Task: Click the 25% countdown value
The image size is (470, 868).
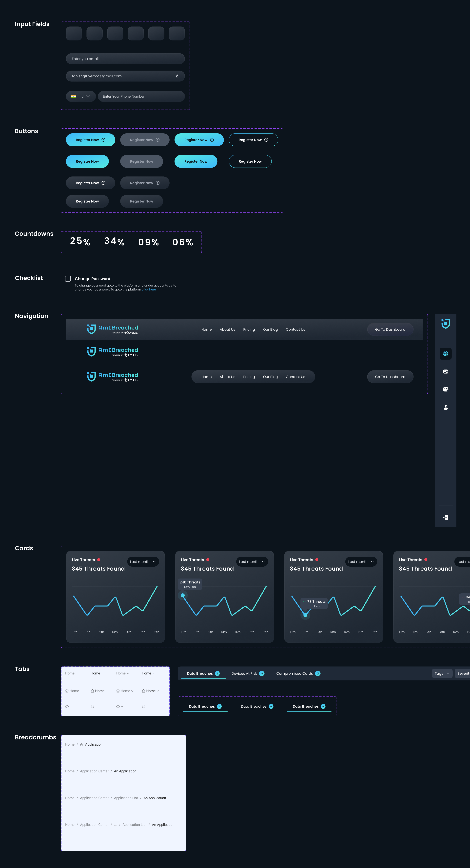Action: point(80,241)
